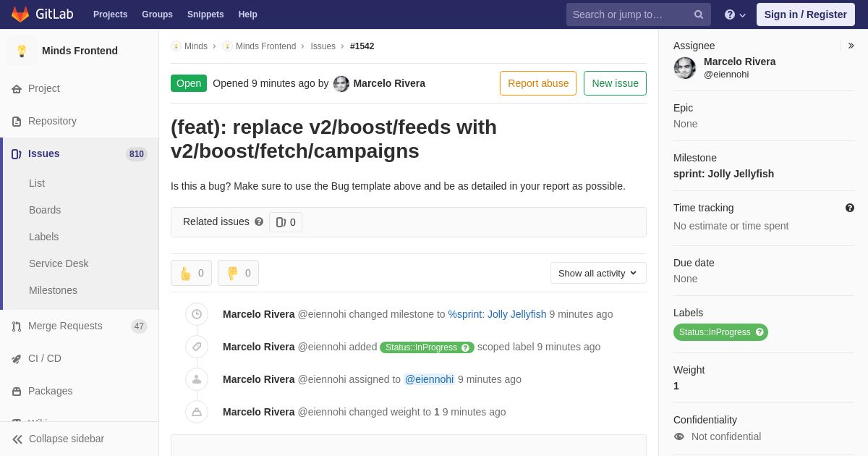Click the Minds breadcrumb link
The image size is (868, 456).
(x=196, y=46)
